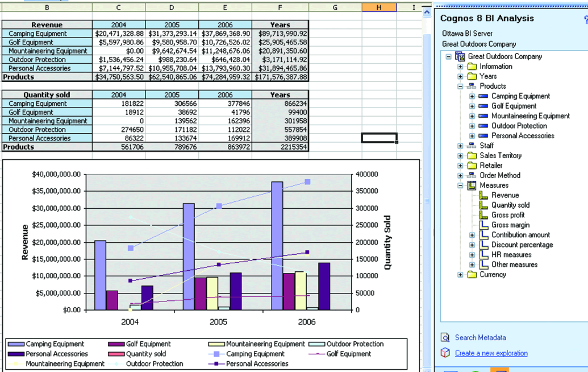Click the Order Method hierarchy icon
588x372 pixels.
pos(472,175)
